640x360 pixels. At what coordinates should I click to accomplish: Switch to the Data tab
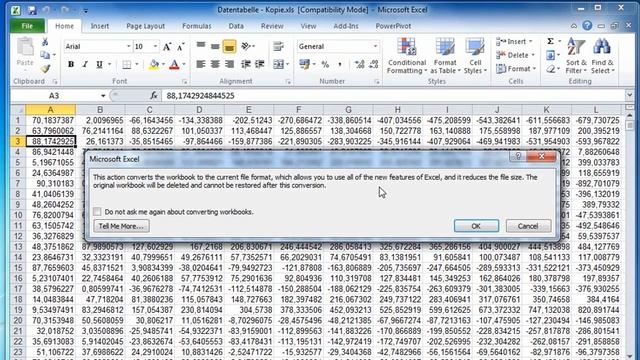tap(236, 26)
